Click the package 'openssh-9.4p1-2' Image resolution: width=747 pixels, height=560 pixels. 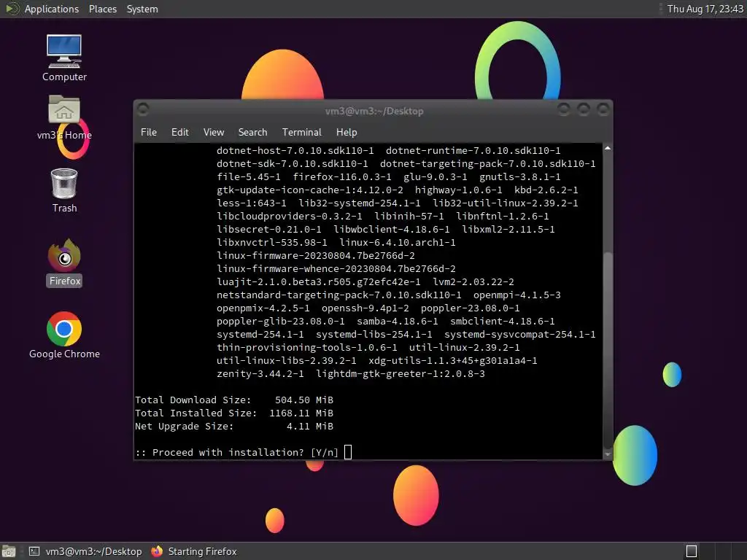[x=365, y=308]
